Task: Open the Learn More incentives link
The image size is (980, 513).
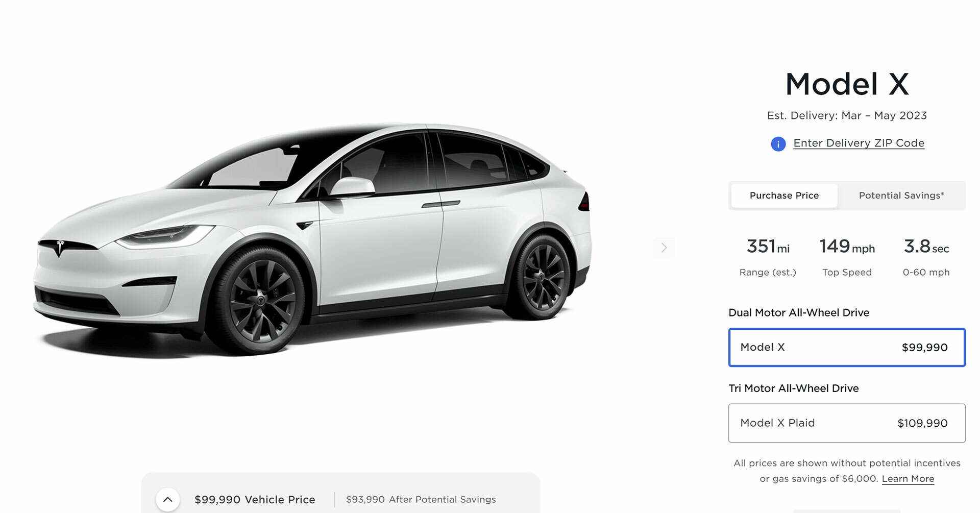Action: (x=908, y=479)
